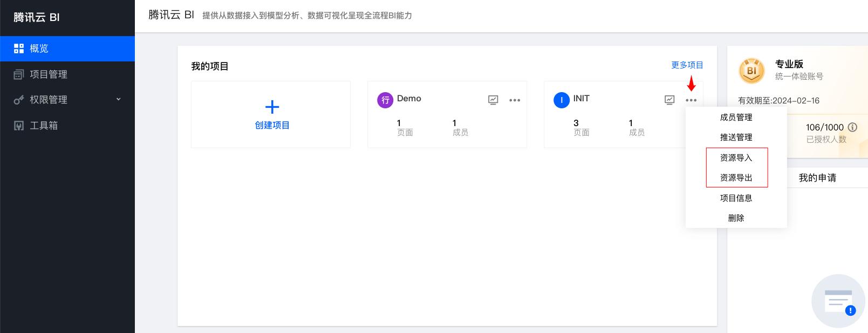
Task: Select 项目信息 in the dropdown menu
Action: point(736,198)
